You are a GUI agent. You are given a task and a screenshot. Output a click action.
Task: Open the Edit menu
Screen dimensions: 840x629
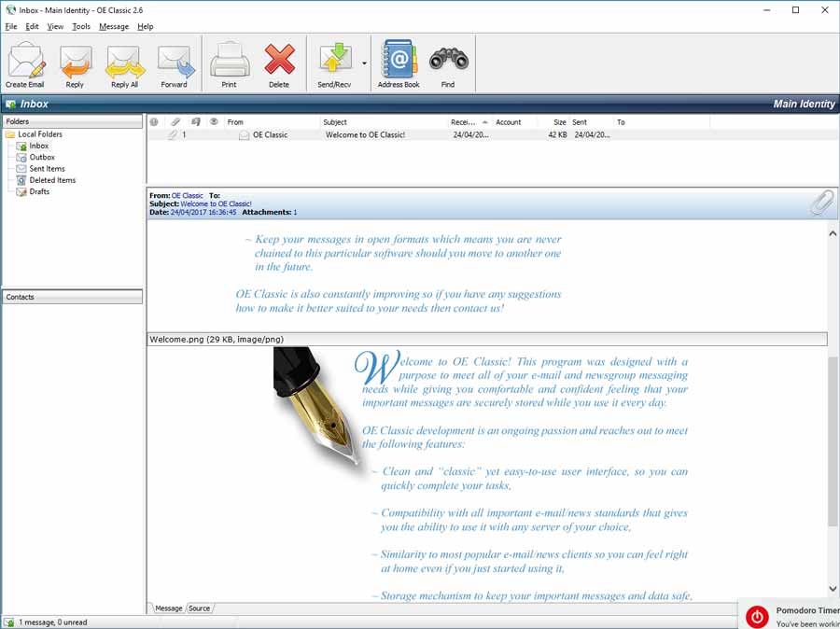pos(32,26)
